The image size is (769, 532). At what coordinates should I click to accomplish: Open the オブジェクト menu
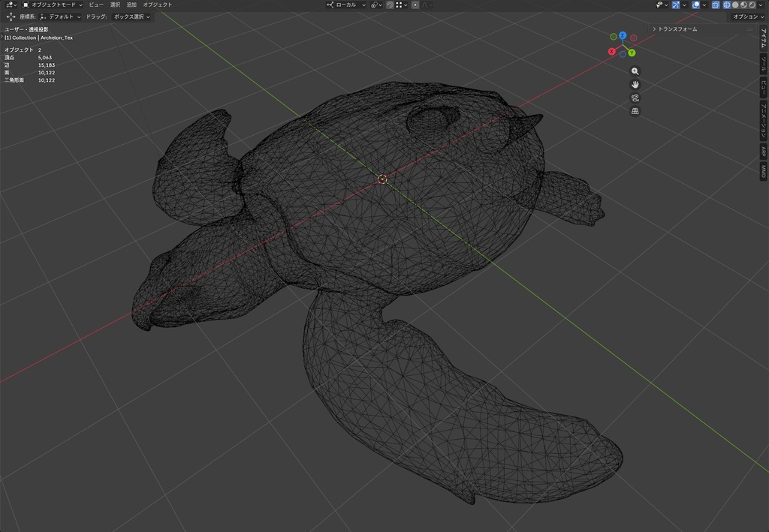click(158, 5)
